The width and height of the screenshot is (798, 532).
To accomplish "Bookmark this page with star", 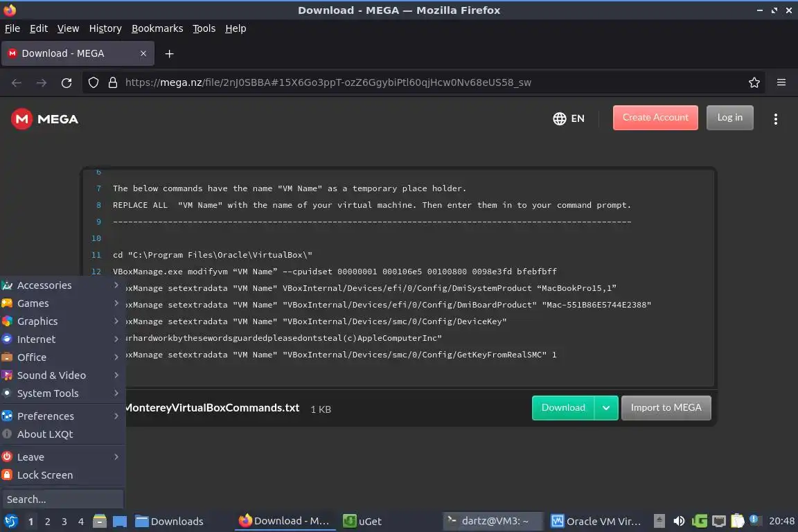I will [754, 82].
